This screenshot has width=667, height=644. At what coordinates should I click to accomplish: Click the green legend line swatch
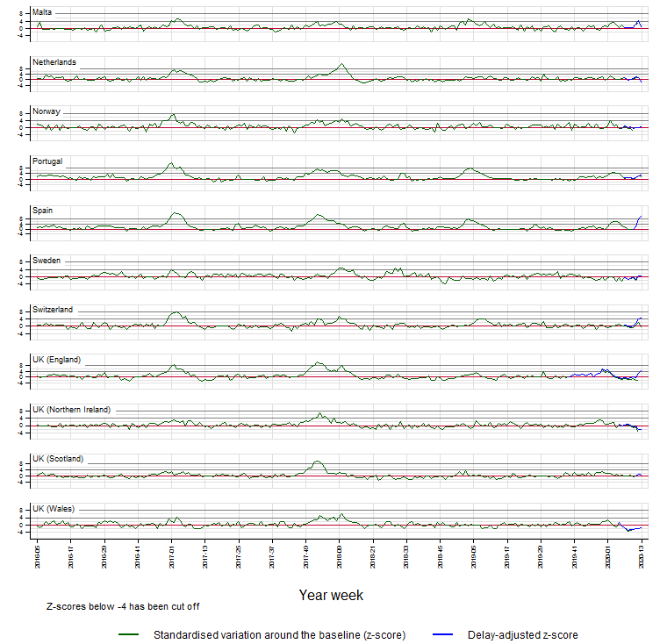[128, 634]
